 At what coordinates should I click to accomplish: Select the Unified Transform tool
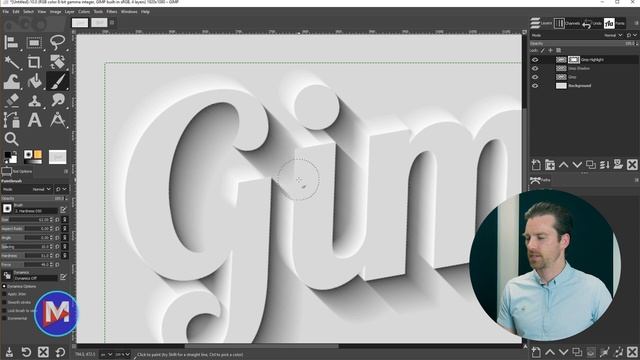58,62
